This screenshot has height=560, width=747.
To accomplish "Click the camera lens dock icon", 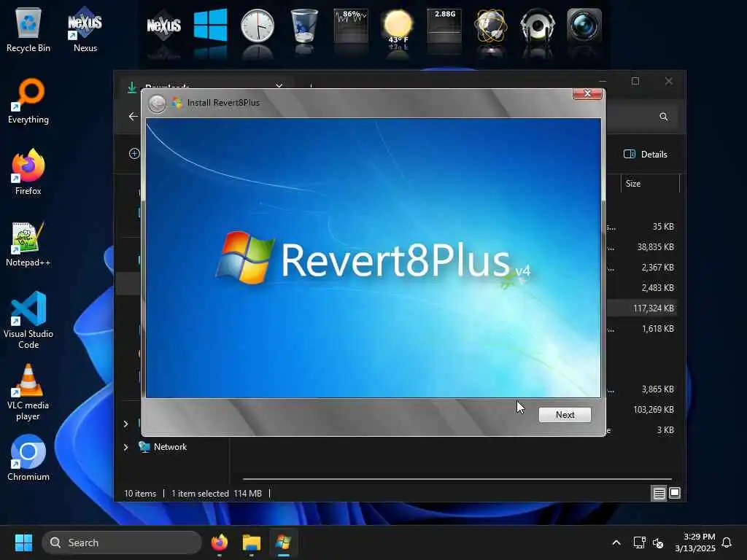I will pos(584,26).
